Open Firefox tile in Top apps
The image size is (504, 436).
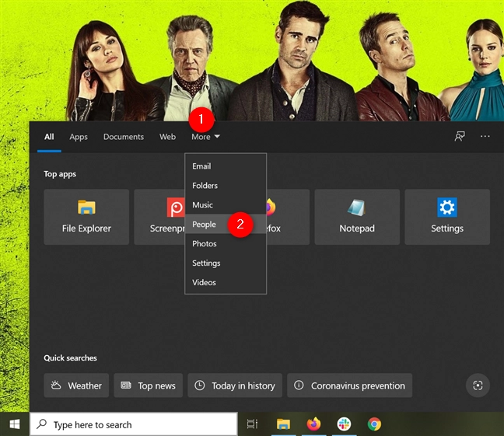[288, 217]
